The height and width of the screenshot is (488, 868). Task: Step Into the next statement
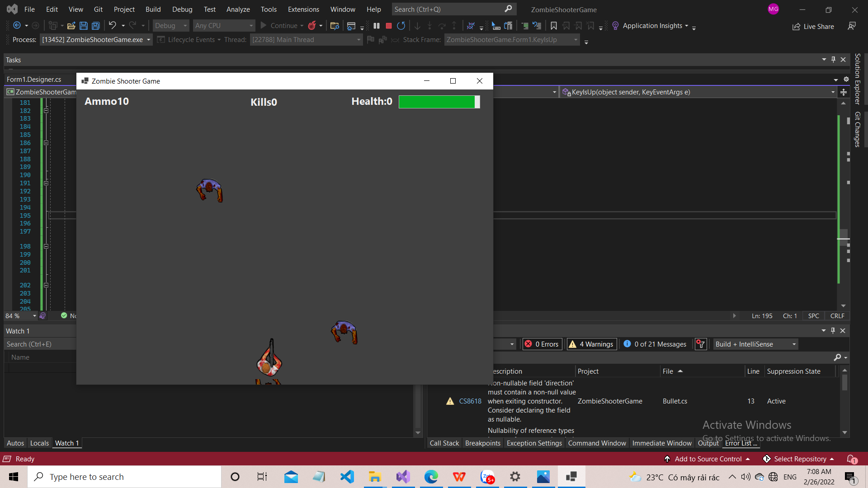[x=417, y=26]
